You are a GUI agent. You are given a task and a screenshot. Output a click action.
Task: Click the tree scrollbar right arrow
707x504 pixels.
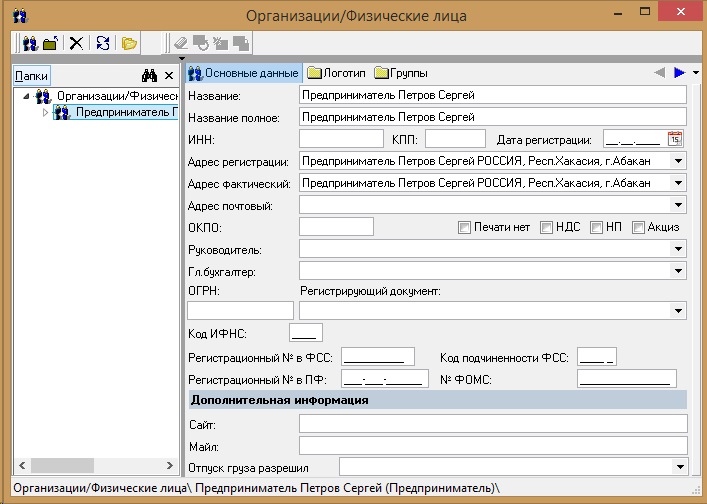pyautogui.click(x=170, y=465)
